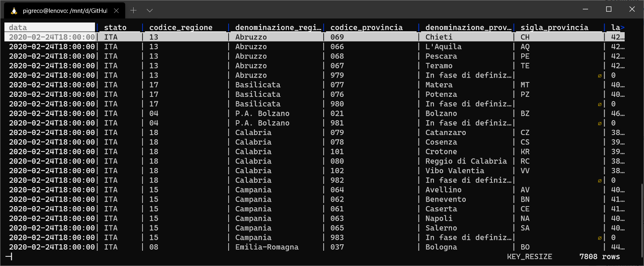Click the Linux penguin tab icon
The image size is (644, 266).
point(14,11)
